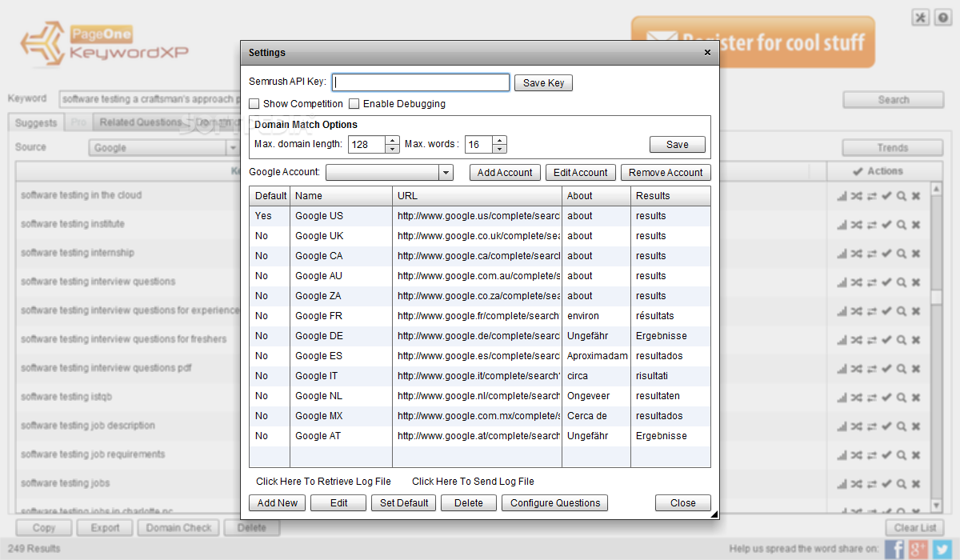Screen dimensions: 960x560
Task: Click bar chart icon for 'software testing in the cloud'
Action: pos(842,196)
